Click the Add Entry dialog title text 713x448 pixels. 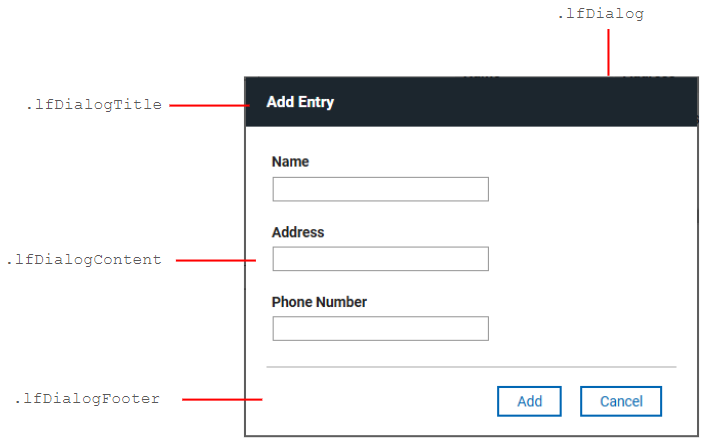click(x=300, y=102)
